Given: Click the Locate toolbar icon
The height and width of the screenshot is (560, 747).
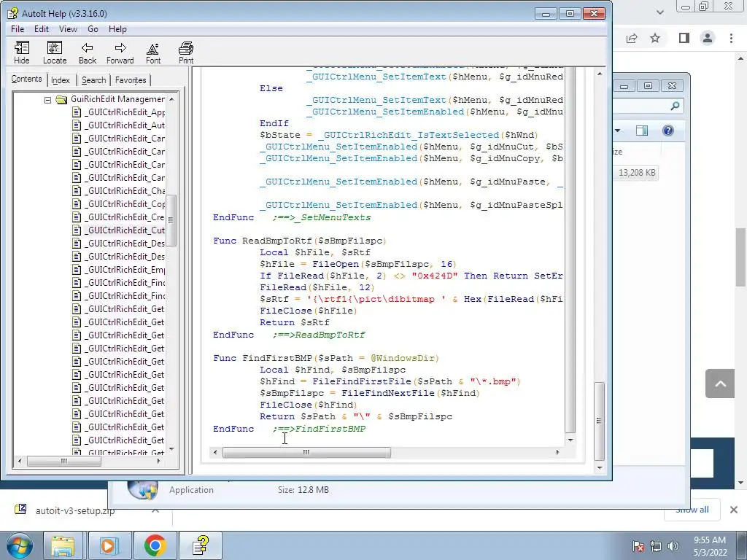Looking at the screenshot, I should tap(54, 52).
